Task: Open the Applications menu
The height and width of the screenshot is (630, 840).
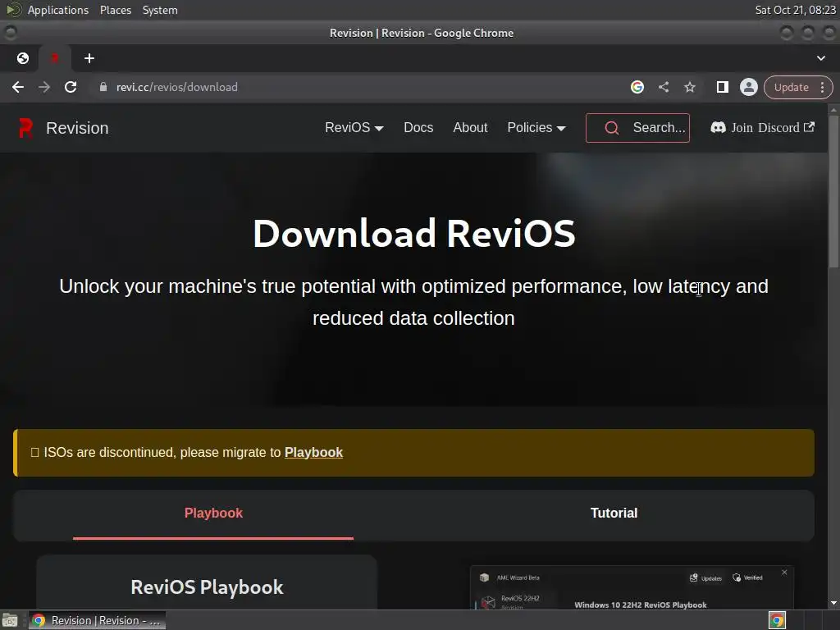Action: [58, 10]
